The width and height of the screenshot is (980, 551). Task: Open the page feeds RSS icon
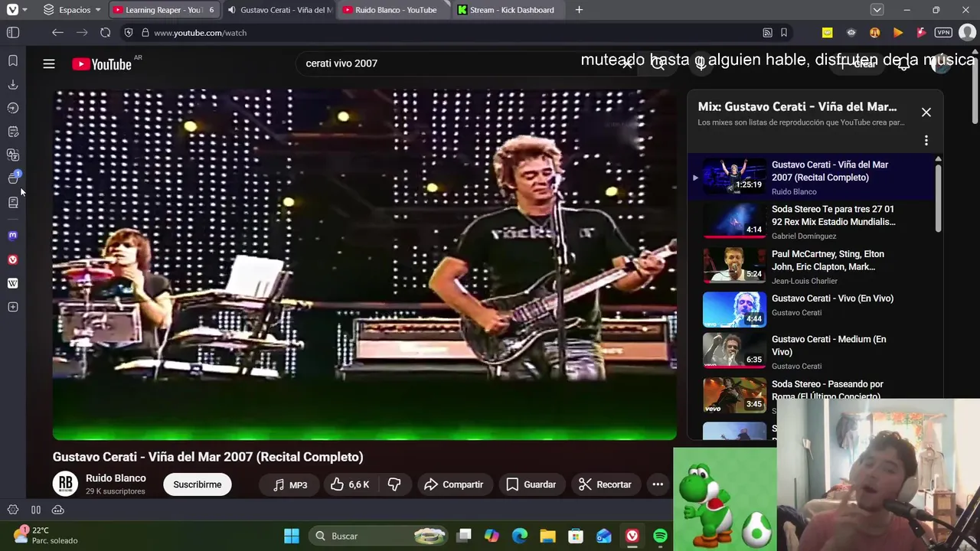[767, 33]
